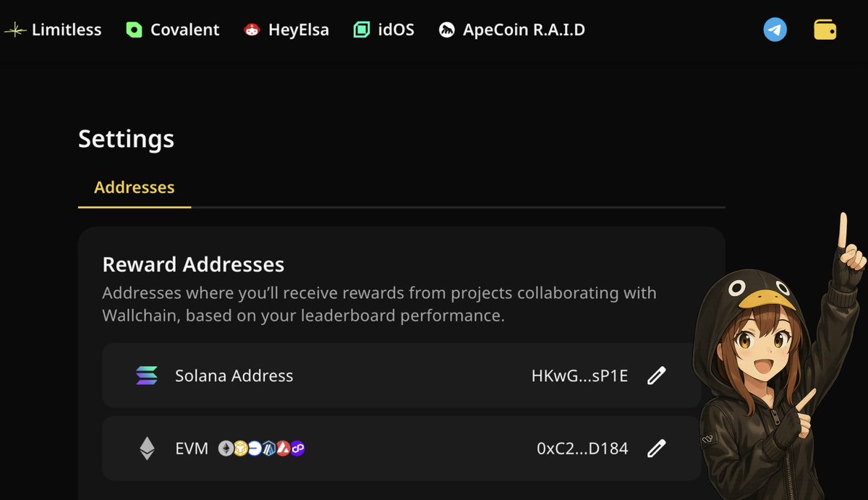Image resolution: width=868 pixels, height=500 pixels.
Task: Click the Avalanche chain icon
Action: point(283,449)
